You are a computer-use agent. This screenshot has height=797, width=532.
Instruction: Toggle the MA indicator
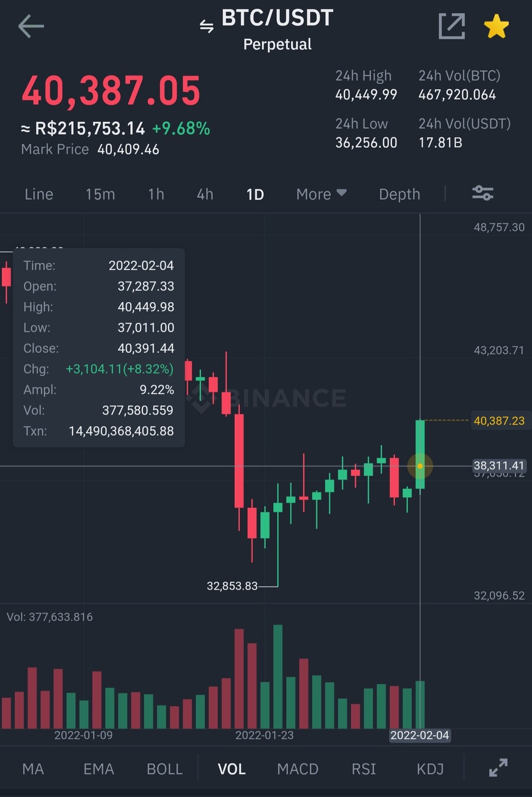[33, 769]
